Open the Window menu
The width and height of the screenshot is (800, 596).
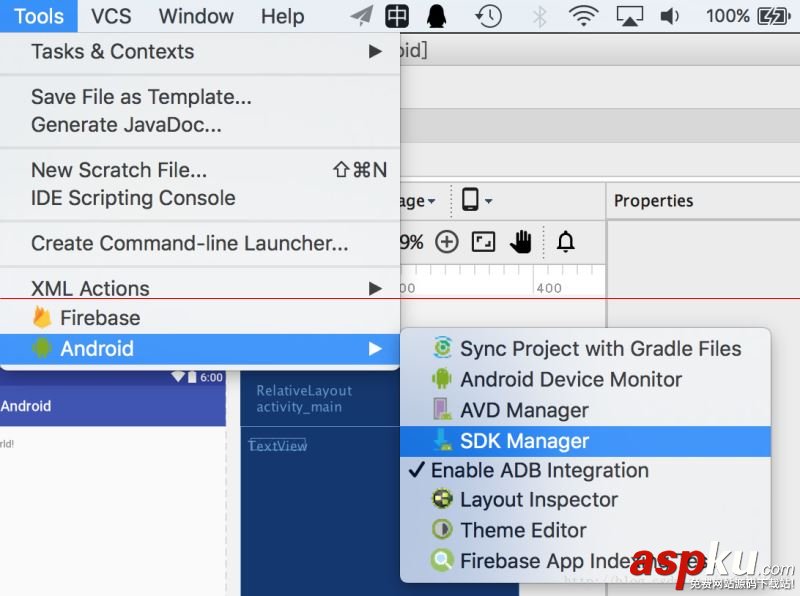click(195, 16)
